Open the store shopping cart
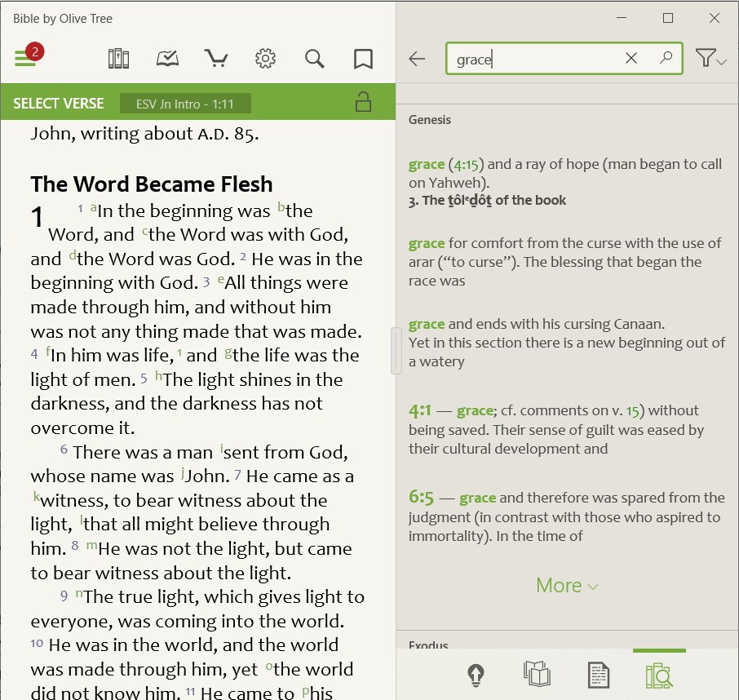The image size is (739, 700). [216, 59]
